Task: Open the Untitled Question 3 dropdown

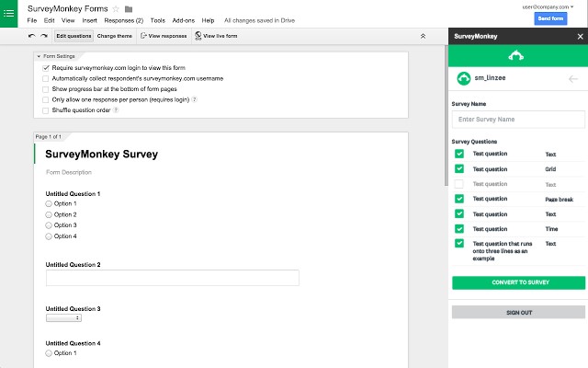Action: pyautogui.click(x=63, y=318)
